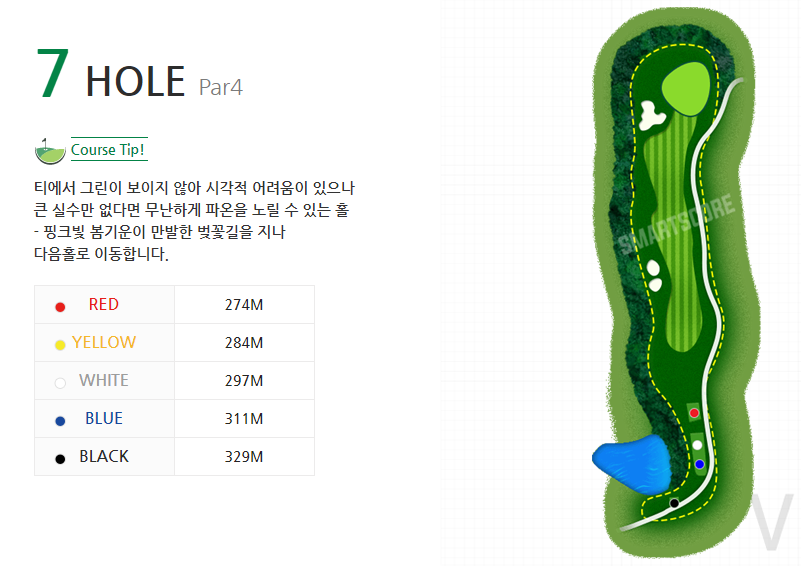Click the light green putting green
Image resolution: width=801 pixels, height=566 pixels.
(x=684, y=85)
